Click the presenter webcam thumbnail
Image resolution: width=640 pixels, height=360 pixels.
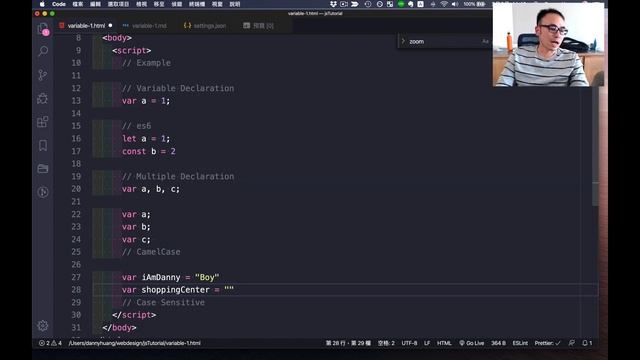pyautogui.click(x=548, y=44)
